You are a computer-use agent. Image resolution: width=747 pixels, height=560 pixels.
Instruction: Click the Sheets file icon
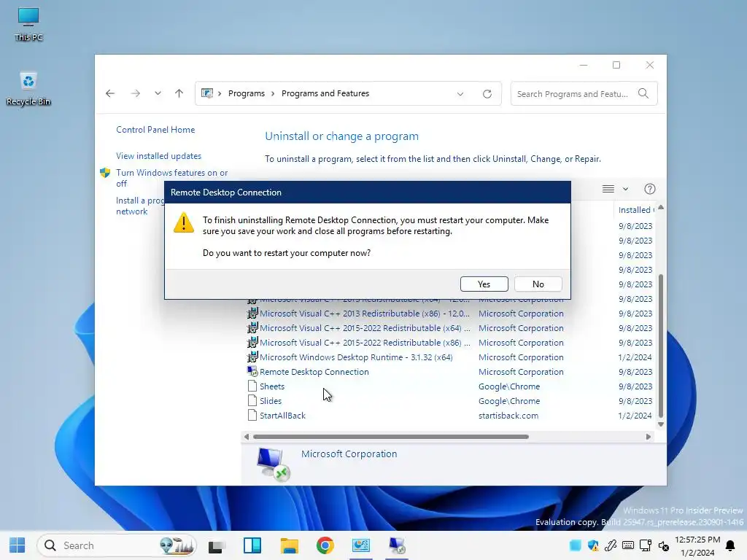point(252,386)
